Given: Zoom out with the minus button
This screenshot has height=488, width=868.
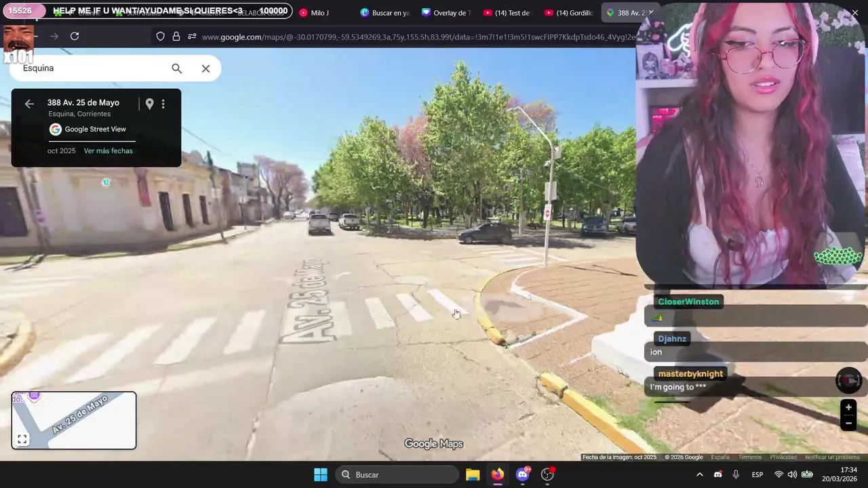Looking at the screenshot, I should [x=848, y=423].
